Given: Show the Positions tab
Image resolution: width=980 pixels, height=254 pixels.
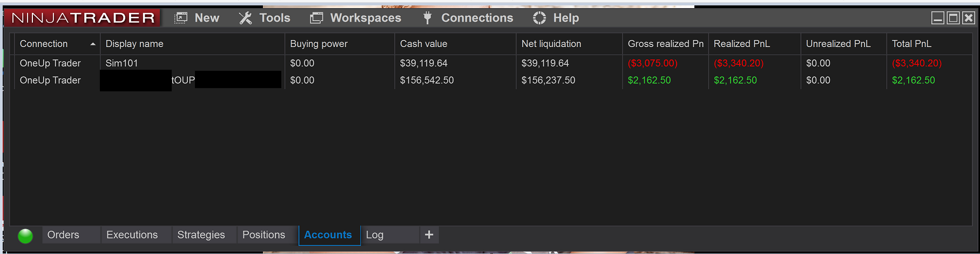Looking at the screenshot, I should coord(263,235).
